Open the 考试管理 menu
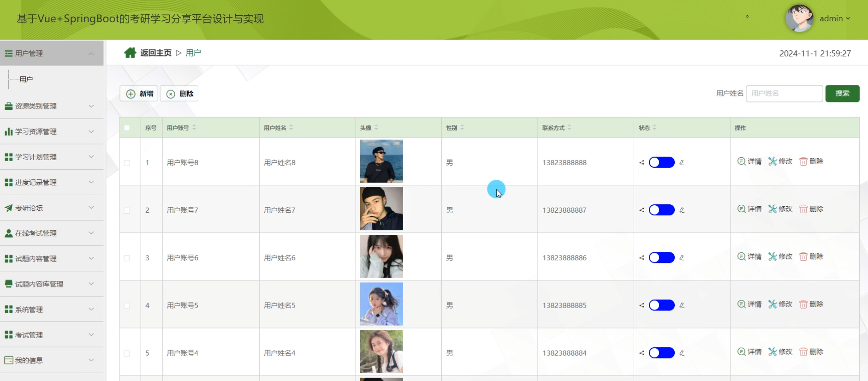 click(x=52, y=335)
